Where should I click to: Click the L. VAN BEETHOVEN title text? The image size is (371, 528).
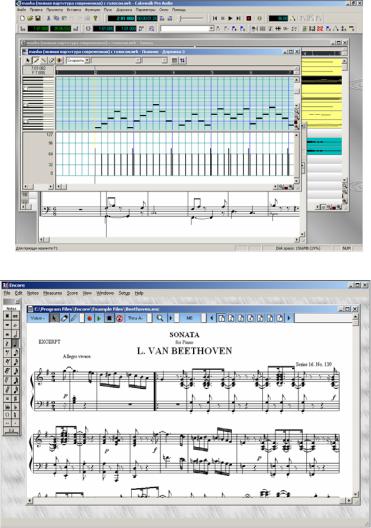[184, 351]
